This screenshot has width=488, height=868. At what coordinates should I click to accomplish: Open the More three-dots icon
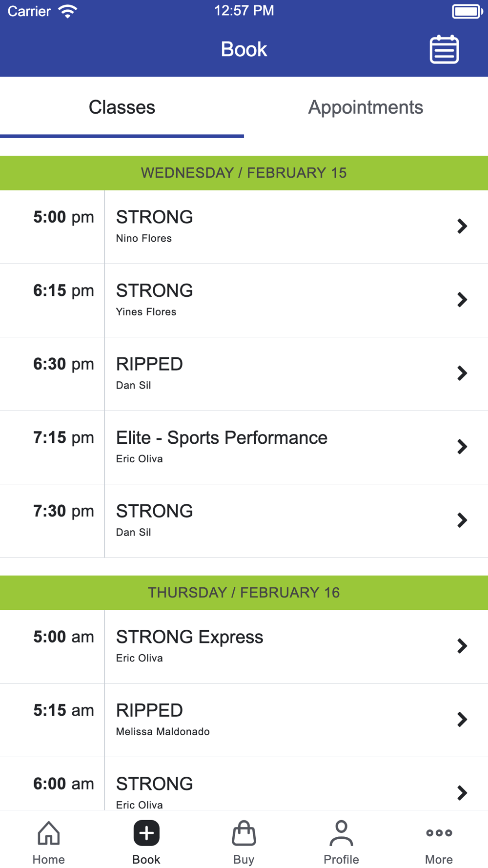pos(439,833)
